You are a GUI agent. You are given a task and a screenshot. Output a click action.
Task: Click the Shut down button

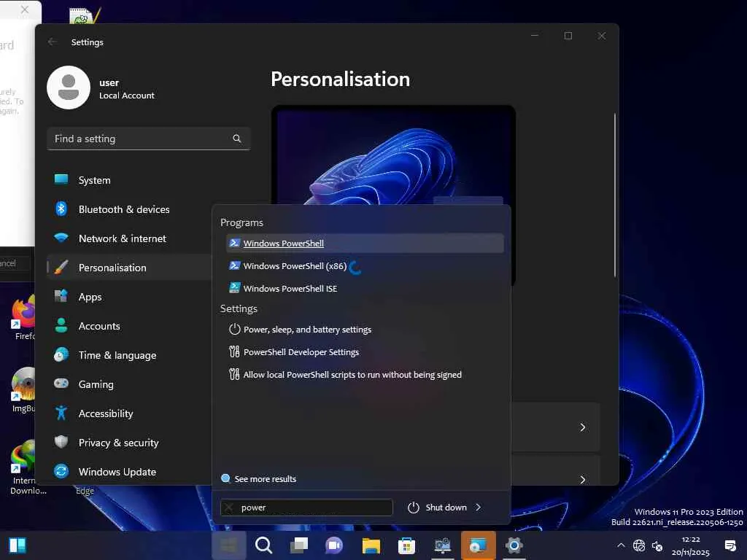437,507
